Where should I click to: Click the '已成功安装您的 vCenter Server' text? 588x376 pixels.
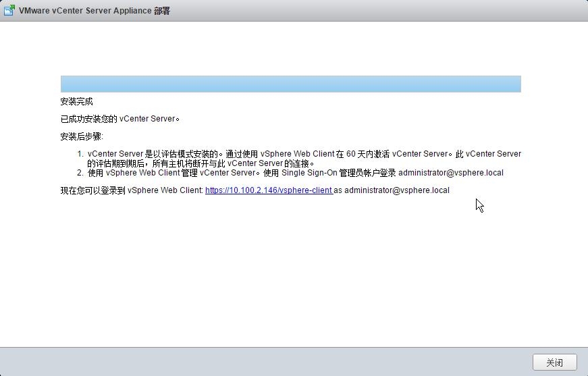tap(120, 119)
